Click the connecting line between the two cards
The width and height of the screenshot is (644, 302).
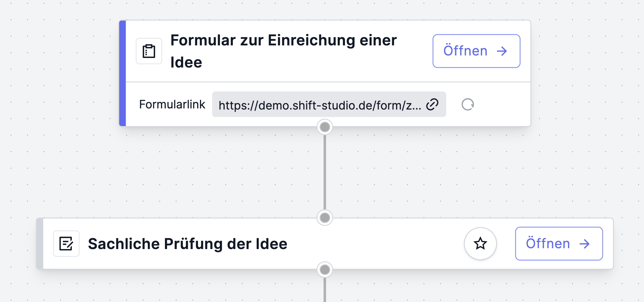[x=325, y=172]
